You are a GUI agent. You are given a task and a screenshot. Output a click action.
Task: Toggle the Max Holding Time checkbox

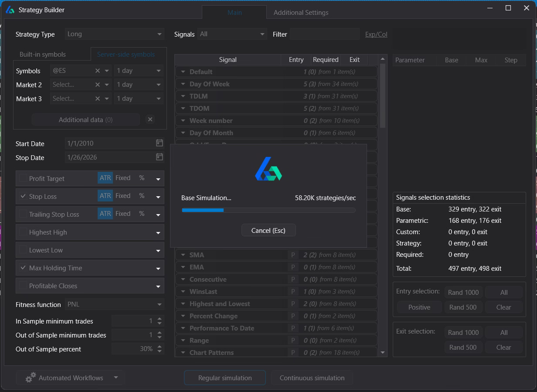(23, 268)
